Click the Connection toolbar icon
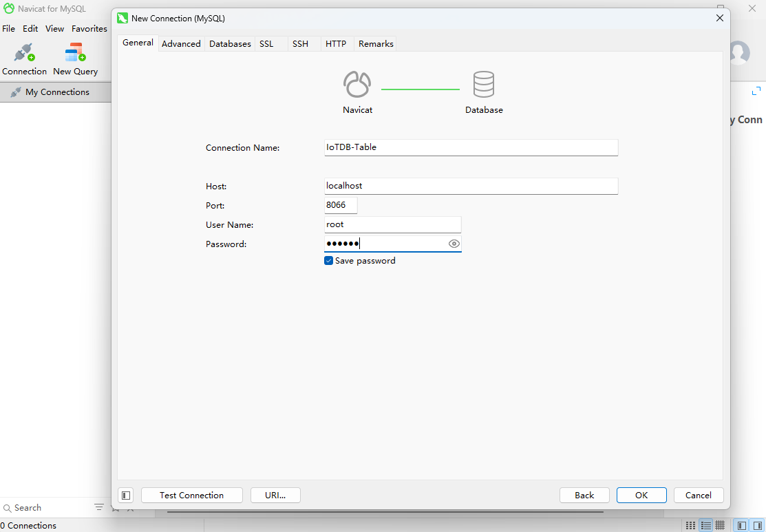The image size is (766, 532). click(24, 58)
